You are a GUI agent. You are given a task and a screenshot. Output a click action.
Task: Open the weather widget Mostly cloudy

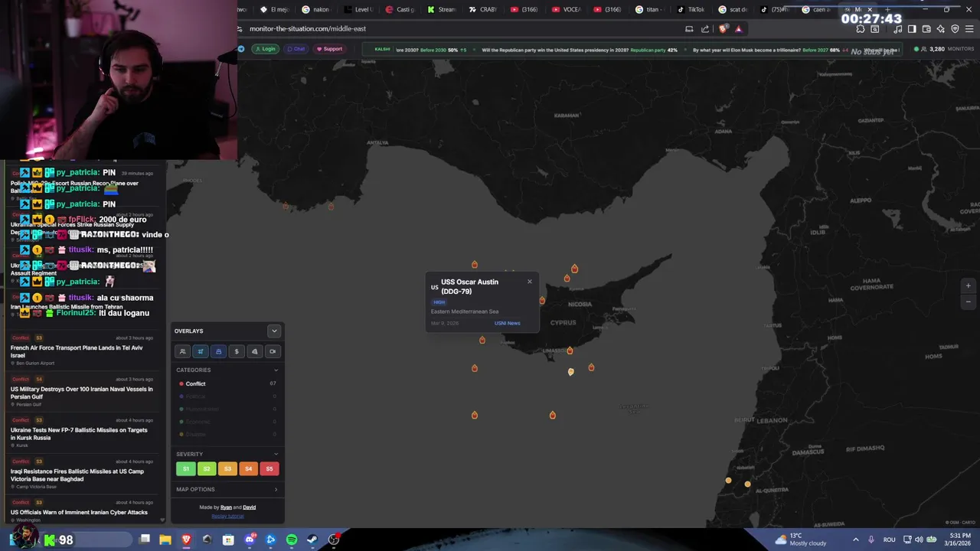801,540
